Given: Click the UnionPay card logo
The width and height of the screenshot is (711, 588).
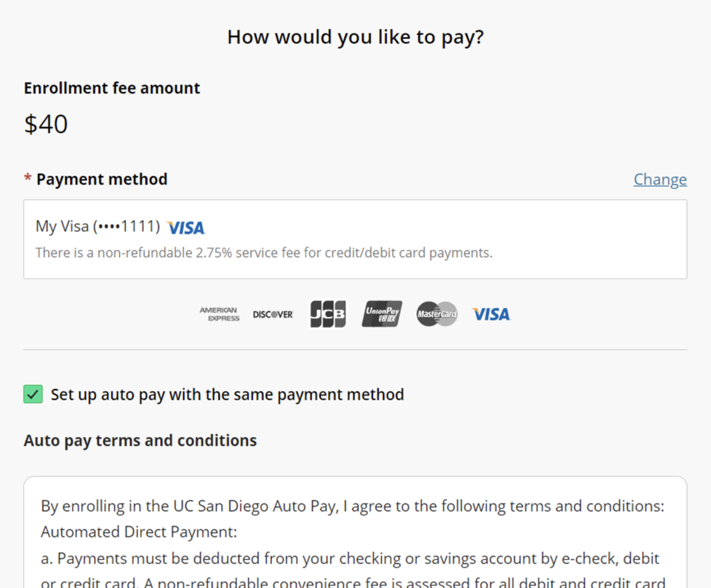Looking at the screenshot, I should click(382, 314).
